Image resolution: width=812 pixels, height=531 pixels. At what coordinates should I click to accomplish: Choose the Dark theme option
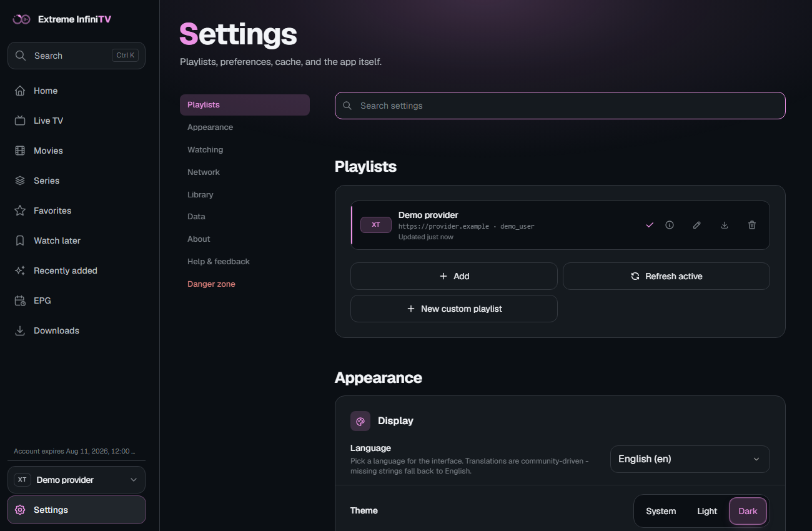tap(748, 511)
